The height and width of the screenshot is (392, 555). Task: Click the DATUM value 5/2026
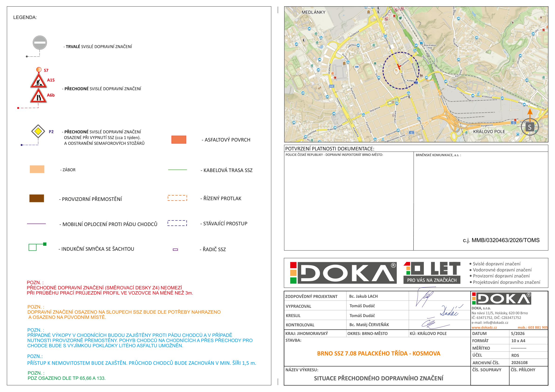(x=517, y=334)
